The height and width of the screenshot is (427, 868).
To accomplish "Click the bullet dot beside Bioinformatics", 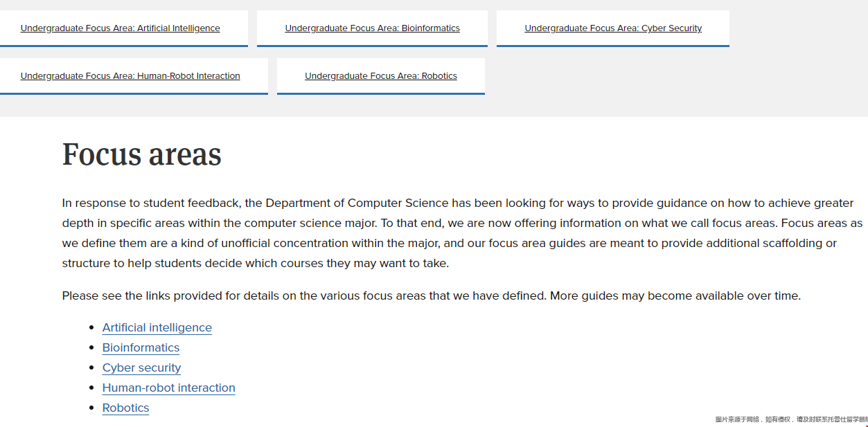I will point(91,347).
